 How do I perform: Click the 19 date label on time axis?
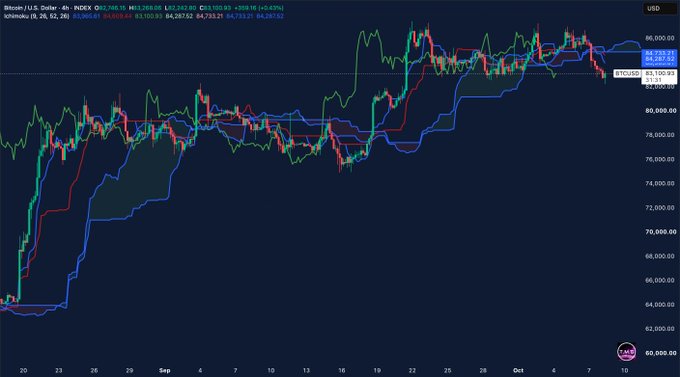(377, 370)
